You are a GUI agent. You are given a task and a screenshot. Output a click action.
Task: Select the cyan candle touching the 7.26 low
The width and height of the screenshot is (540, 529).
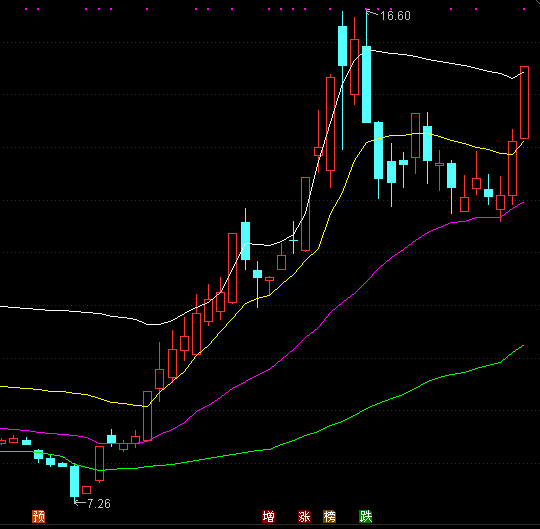[74, 481]
